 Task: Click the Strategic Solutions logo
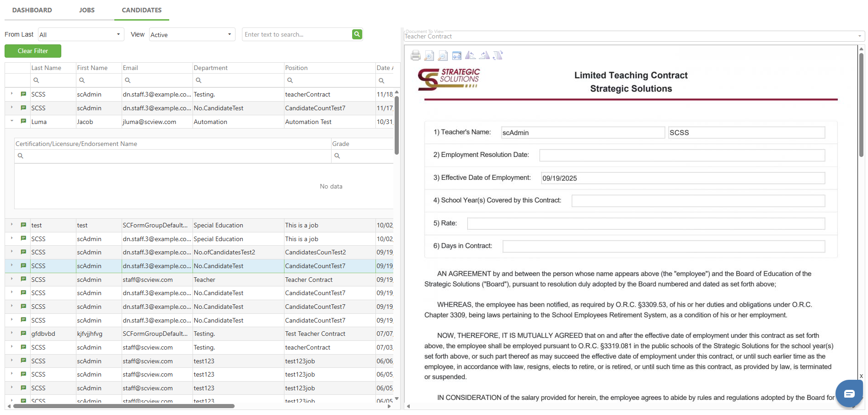449,79
